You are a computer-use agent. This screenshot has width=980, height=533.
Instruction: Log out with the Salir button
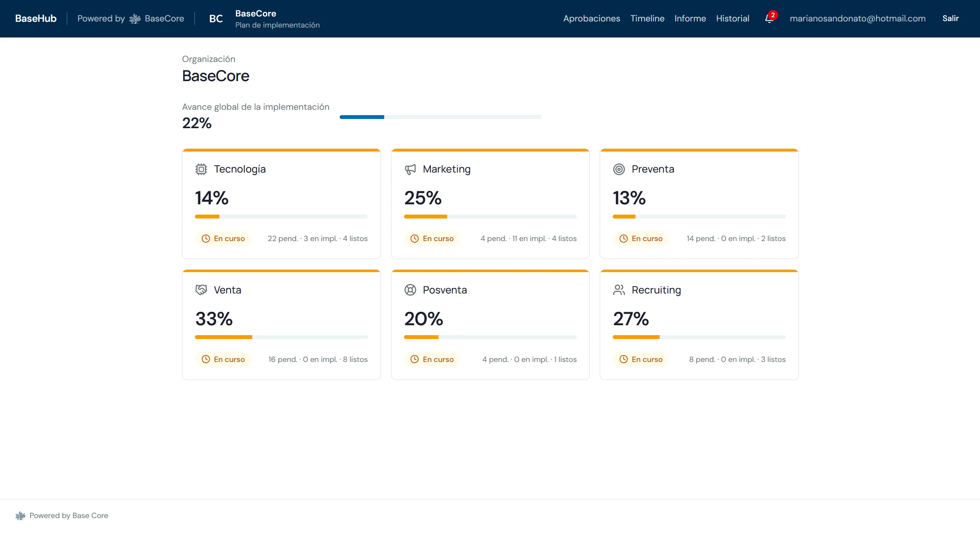951,18
